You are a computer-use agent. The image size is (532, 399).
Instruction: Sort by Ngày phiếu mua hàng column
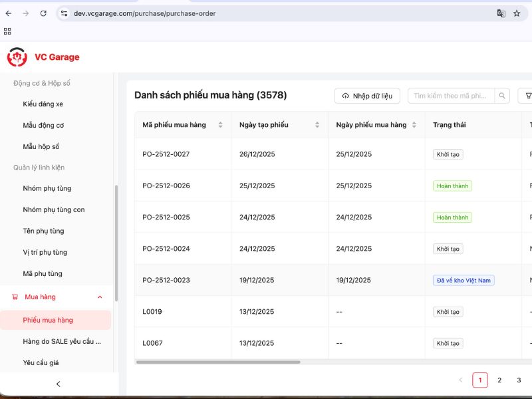(414, 125)
